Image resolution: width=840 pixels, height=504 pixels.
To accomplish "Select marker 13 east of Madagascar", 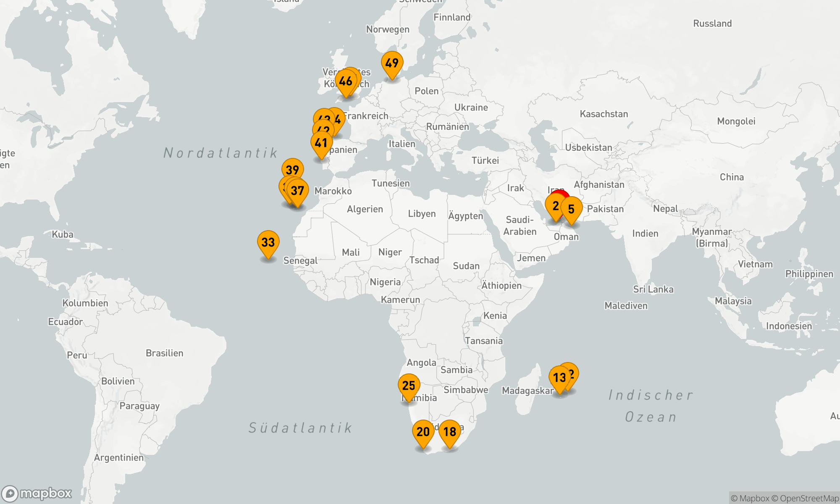I will coord(559,377).
